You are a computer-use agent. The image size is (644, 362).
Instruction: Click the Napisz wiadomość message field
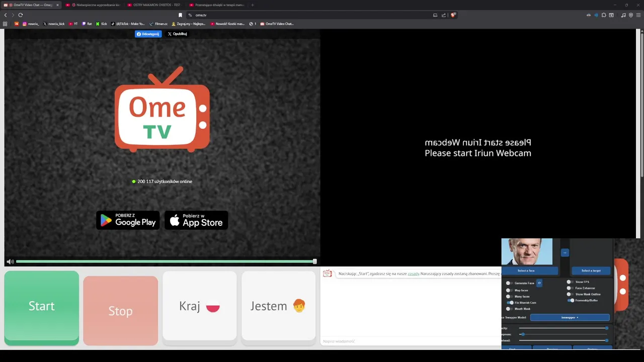(411, 341)
